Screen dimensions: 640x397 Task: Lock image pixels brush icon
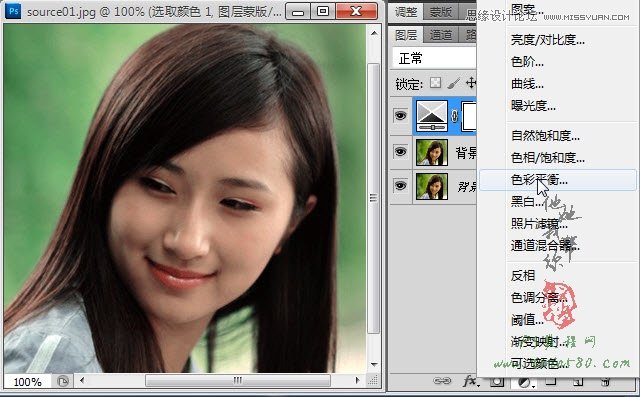tap(453, 83)
